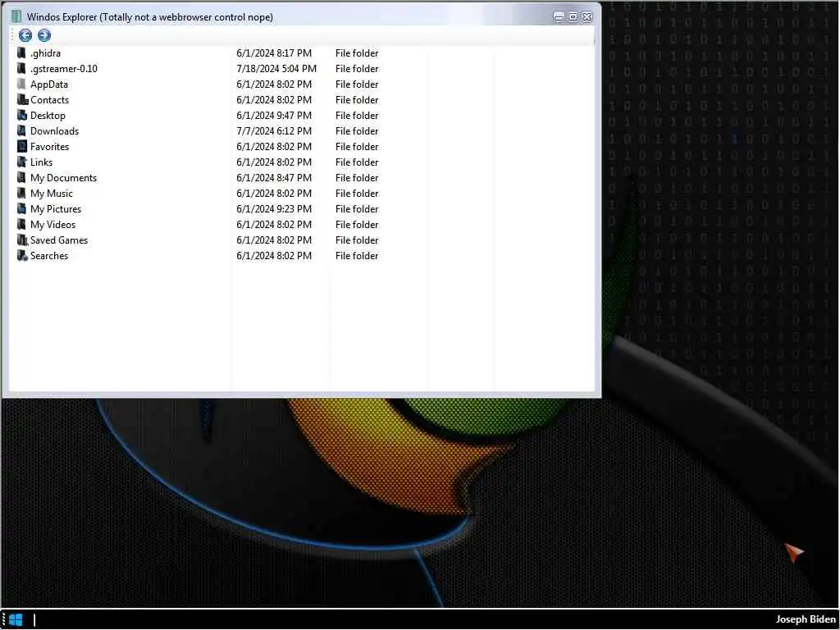This screenshot has width=840, height=630.
Task: Click the .gstreamer-0.10 folder name
Action: [x=64, y=69]
